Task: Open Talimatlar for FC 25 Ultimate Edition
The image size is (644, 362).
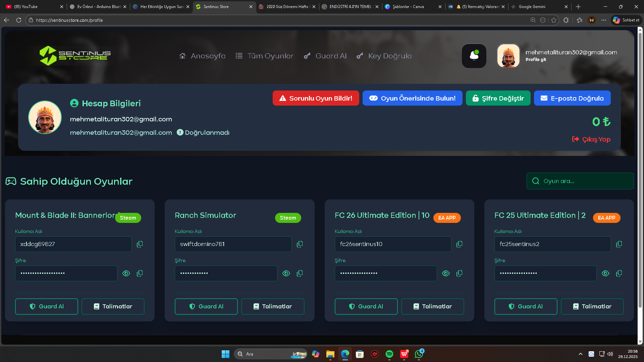Action: (x=592, y=306)
